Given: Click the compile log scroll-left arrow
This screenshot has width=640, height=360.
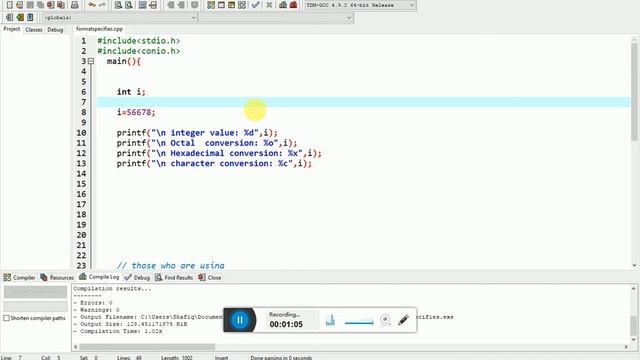Looking at the screenshot, I should [76, 347].
